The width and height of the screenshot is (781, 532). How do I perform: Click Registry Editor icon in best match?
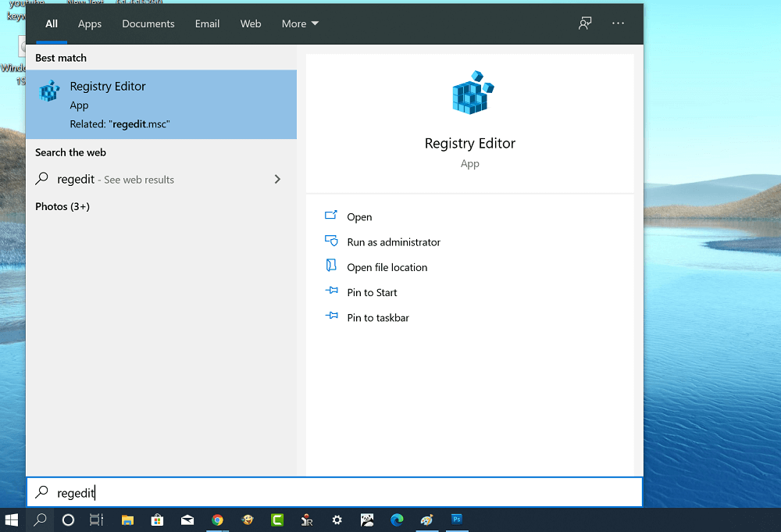tap(49, 91)
